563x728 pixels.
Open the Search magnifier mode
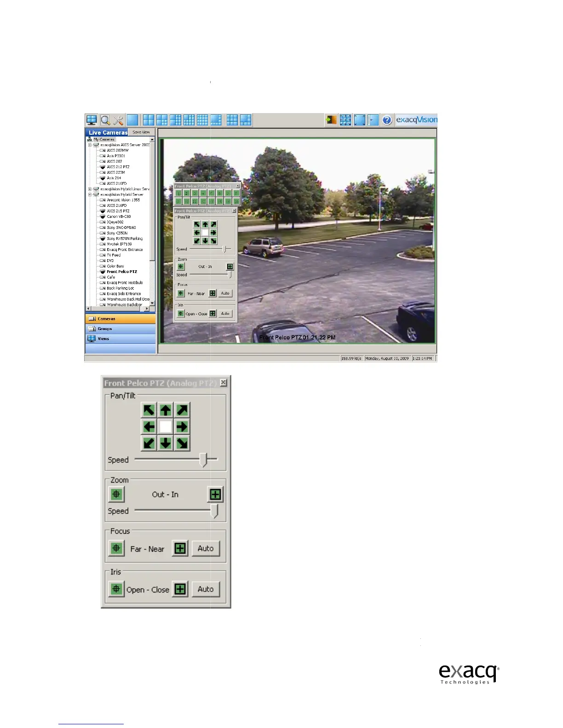pos(105,120)
